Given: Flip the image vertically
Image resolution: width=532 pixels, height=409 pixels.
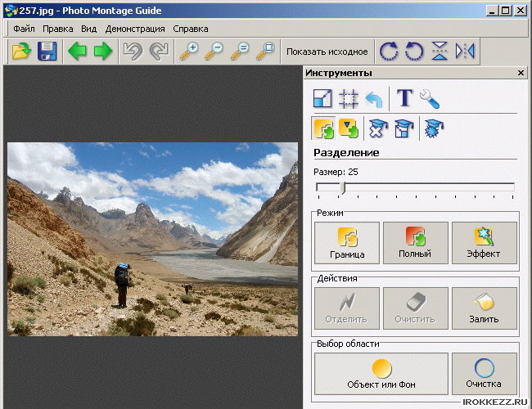Looking at the screenshot, I should (440, 52).
